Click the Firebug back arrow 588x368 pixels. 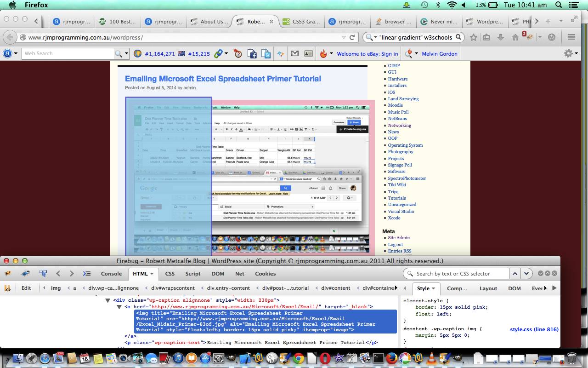(58, 273)
